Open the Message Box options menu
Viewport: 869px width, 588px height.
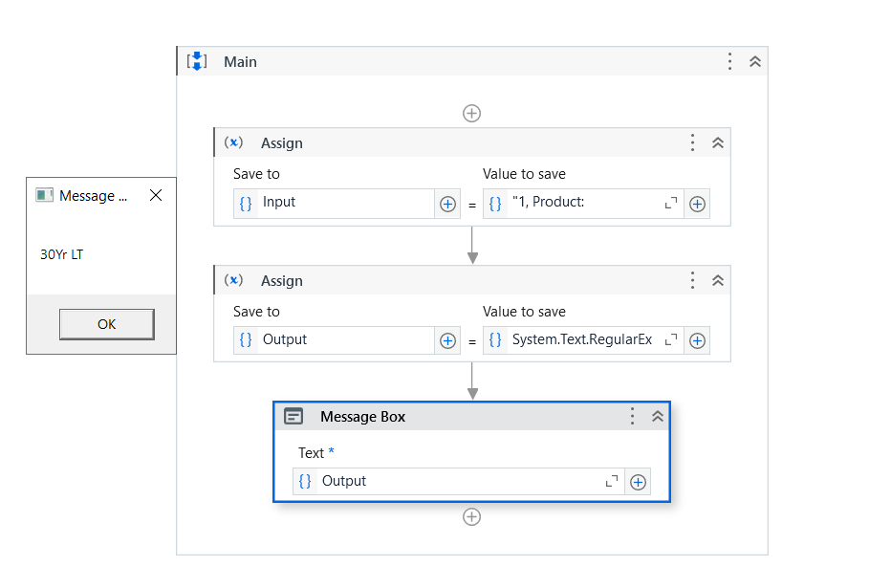tap(632, 416)
